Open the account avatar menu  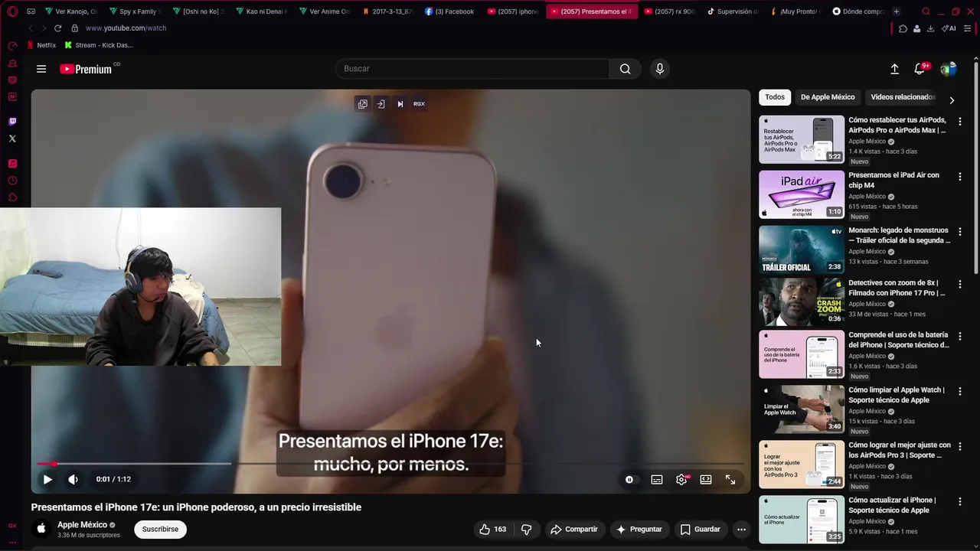click(x=949, y=69)
